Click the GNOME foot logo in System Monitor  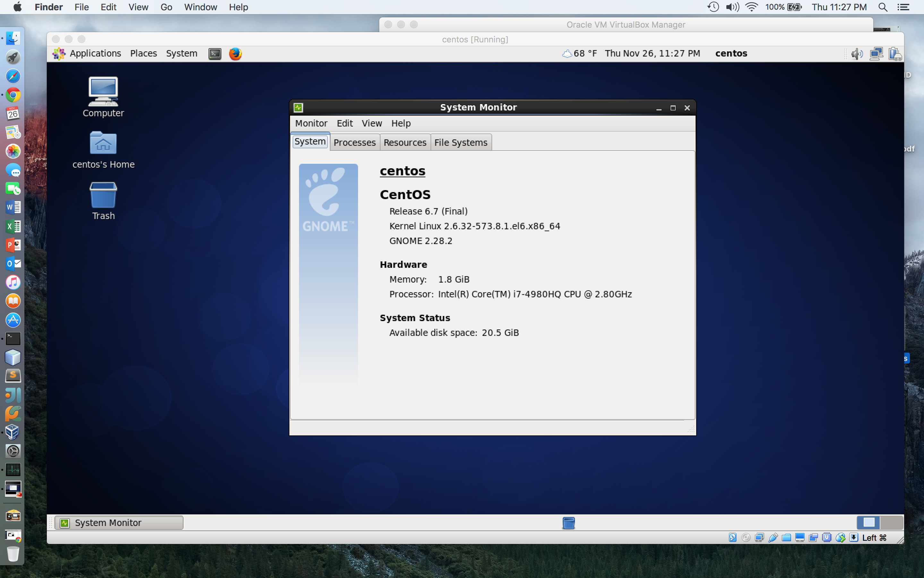click(328, 199)
